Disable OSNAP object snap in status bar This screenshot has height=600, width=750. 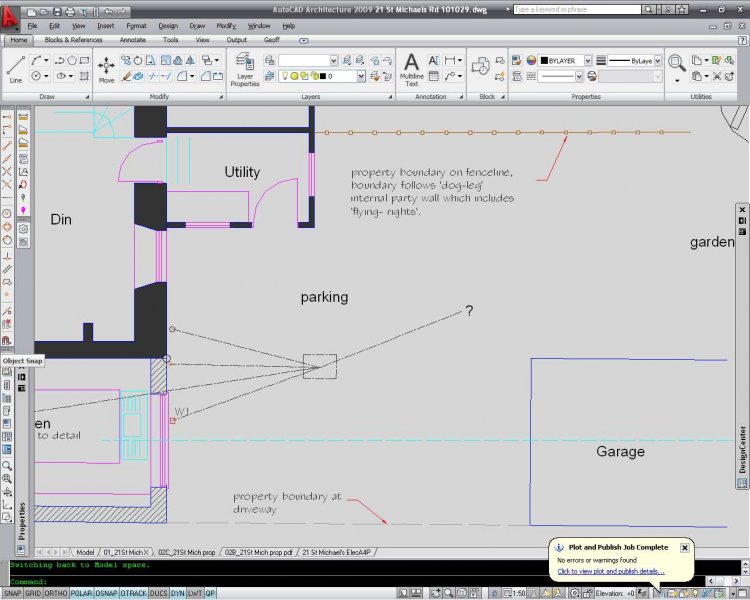coord(105,593)
